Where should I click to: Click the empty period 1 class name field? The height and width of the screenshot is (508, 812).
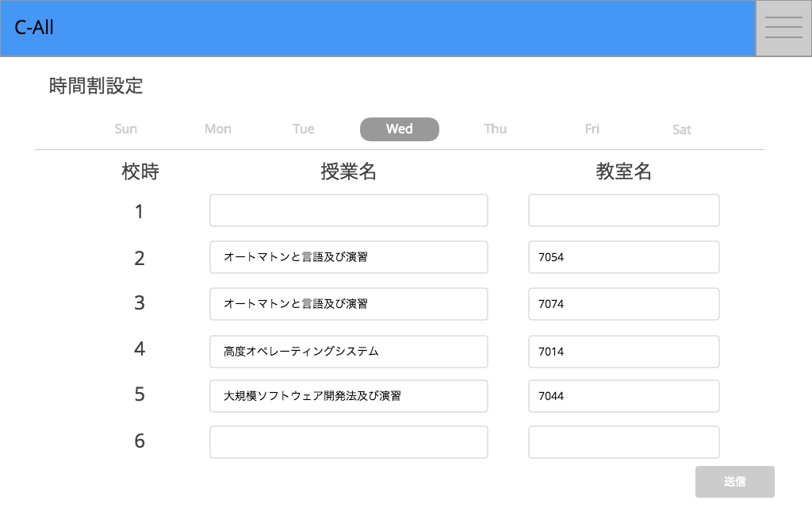pos(349,210)
